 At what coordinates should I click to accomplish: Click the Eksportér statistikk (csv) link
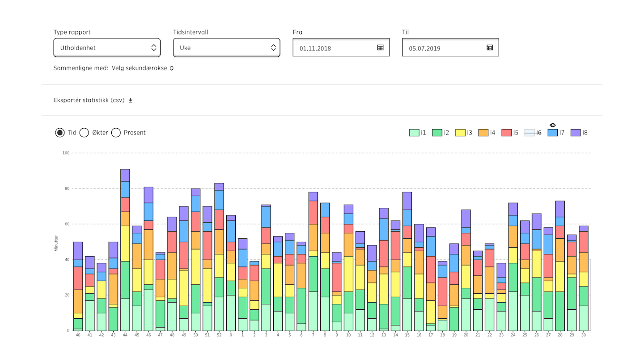pyautogui.click(x=89, y=100)
